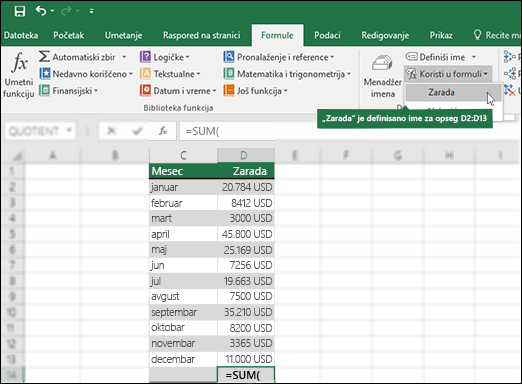
Task: Open Matematika i trigonometrija menu
Action: coord(287,74)
